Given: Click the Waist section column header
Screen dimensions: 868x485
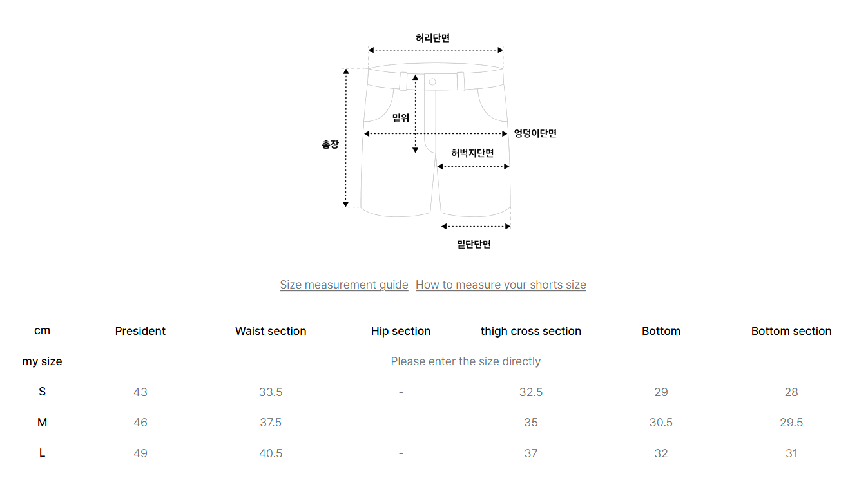Looking at the screenshot, I should pyautogui.click(x=271, y=331).
